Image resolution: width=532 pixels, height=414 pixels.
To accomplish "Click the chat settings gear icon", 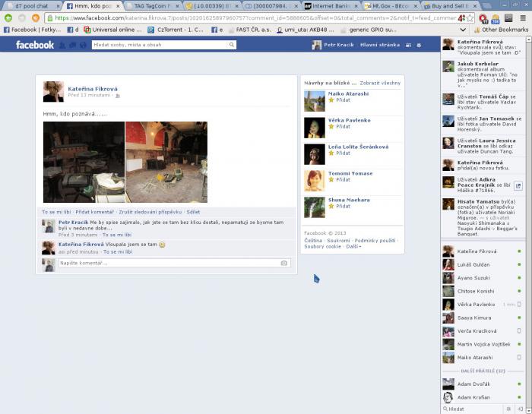I will point(508,409).
